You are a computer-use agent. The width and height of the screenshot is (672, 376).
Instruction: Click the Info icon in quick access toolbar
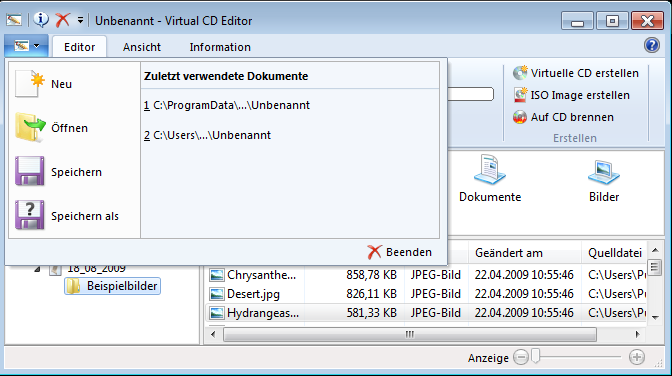41,20
